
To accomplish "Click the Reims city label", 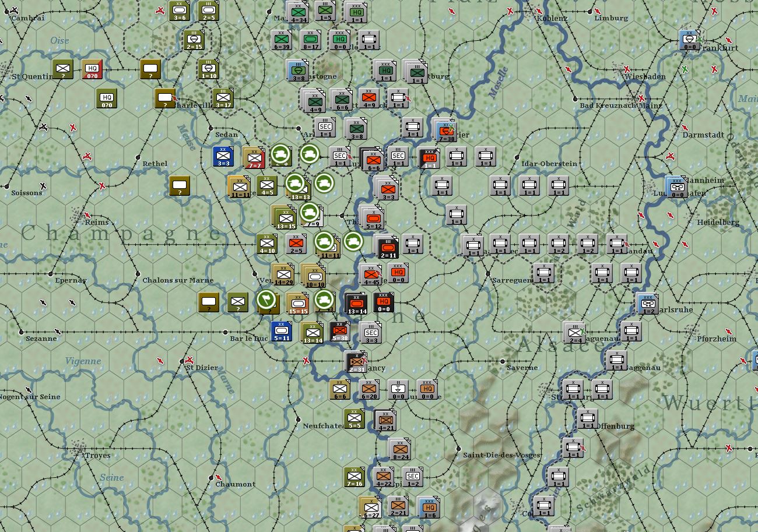I will (x=97, y=222).
